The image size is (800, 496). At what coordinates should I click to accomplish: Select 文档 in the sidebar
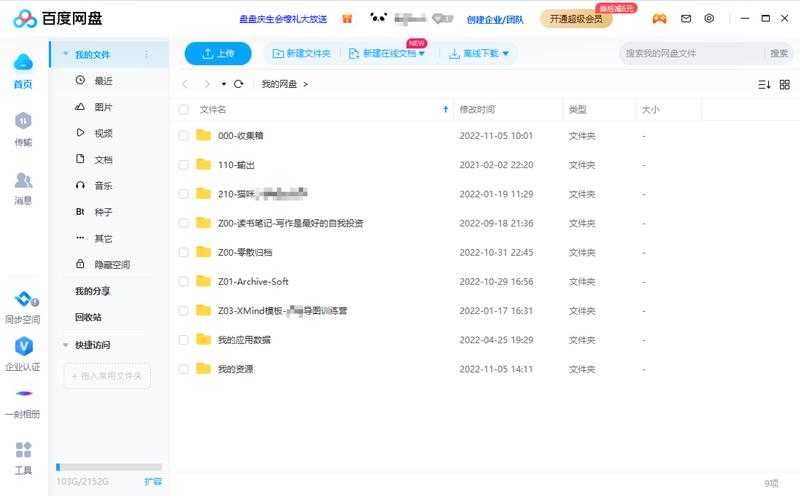[104, 159]
